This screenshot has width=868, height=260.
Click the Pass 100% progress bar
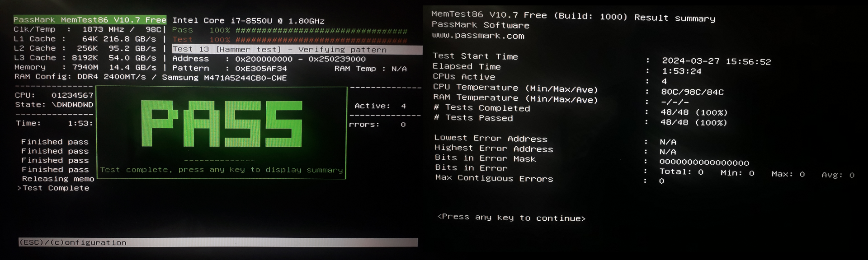289,30
